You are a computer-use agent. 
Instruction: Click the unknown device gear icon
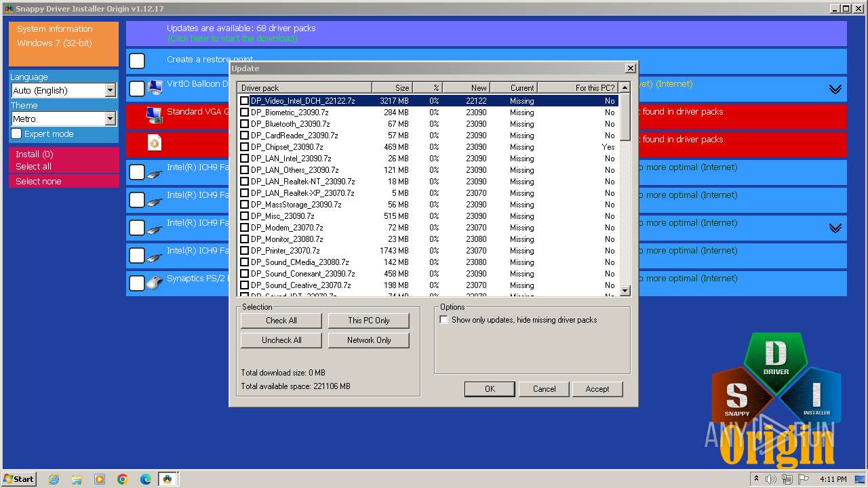(x=155, y=142)
